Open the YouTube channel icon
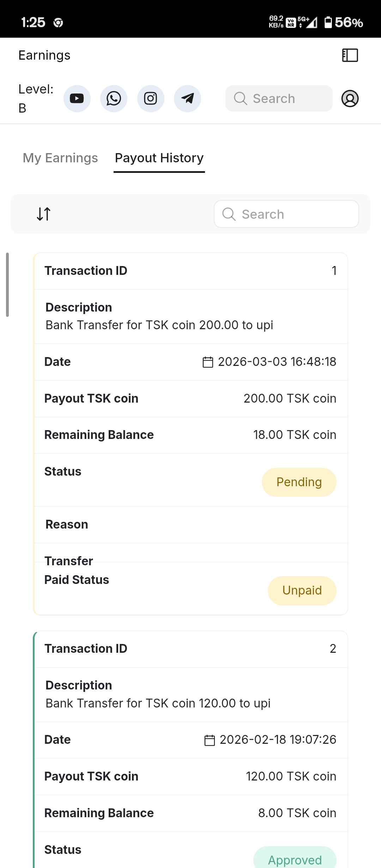The height and width of the screenshot is (868, 381). pos(77,98)
